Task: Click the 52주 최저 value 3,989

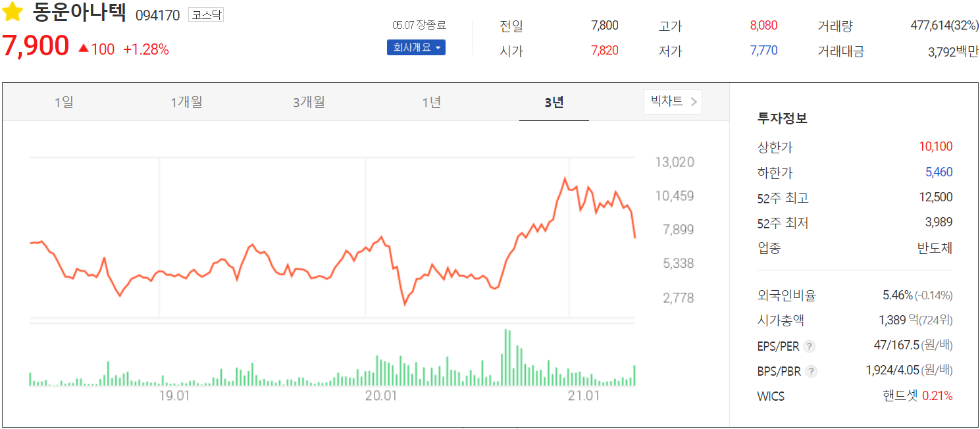Action: click(939, 222)
